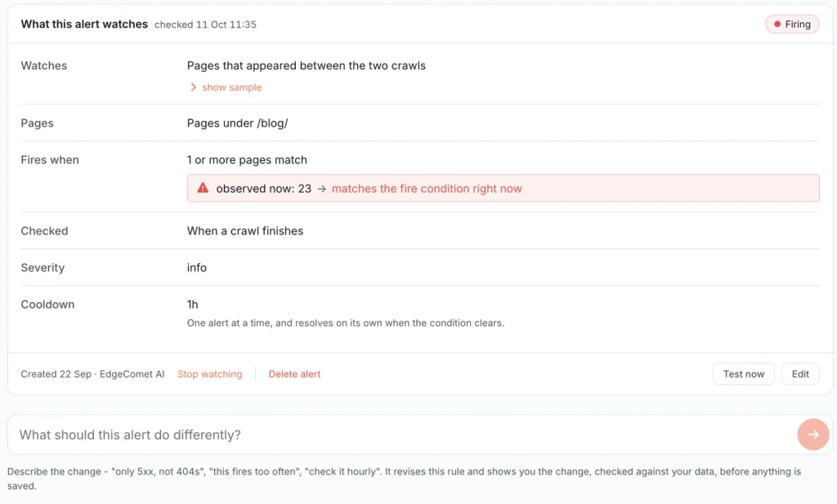
Task: Click Delete alert
Action: tap(294, 374)
